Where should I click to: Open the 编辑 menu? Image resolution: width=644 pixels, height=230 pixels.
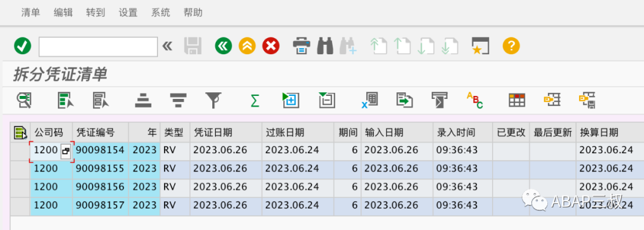coord(63,13)
